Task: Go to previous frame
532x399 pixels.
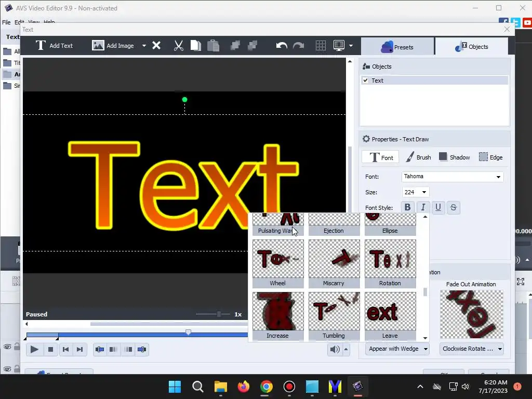Action: pos(66,349)
